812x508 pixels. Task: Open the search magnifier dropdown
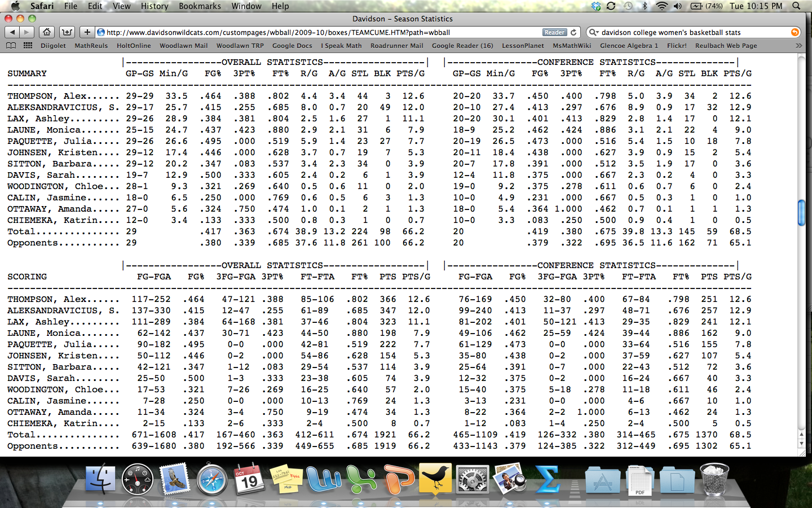pos(593,32)
